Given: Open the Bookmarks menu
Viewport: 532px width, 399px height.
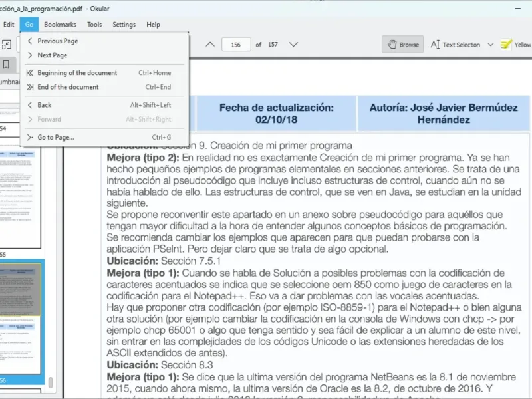Looking at the screenshot, I should click(60, 25).
